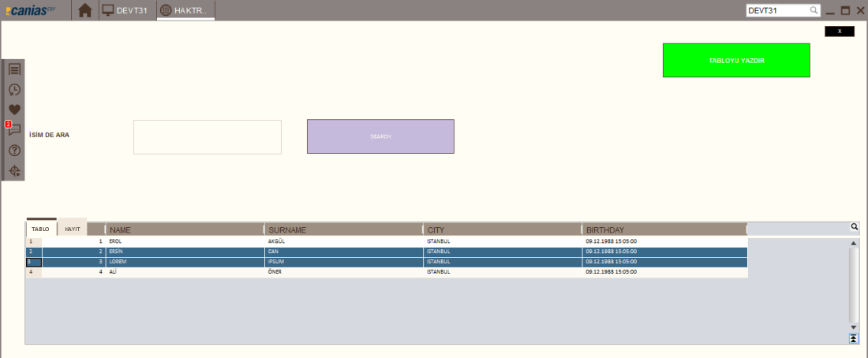Click the İSİM DE ARA text field

pyautogui.click(x=207, y=137)
